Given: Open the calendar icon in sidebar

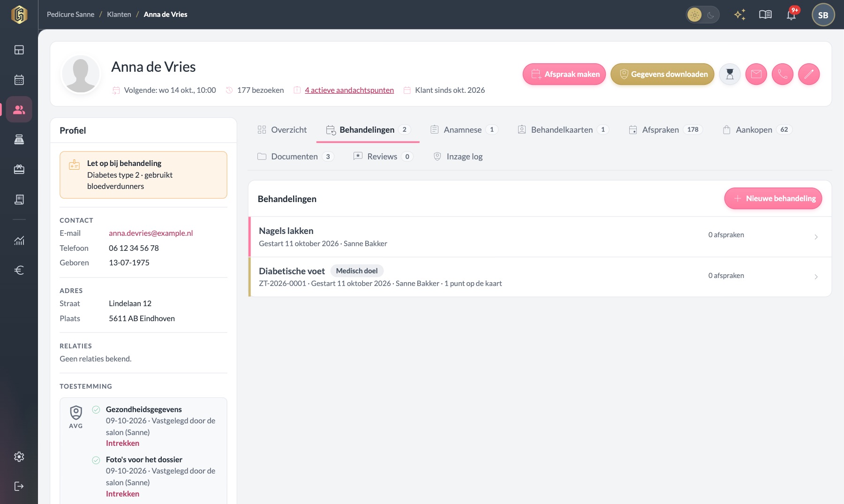Looking at the screenshot, I should (19, 80).
